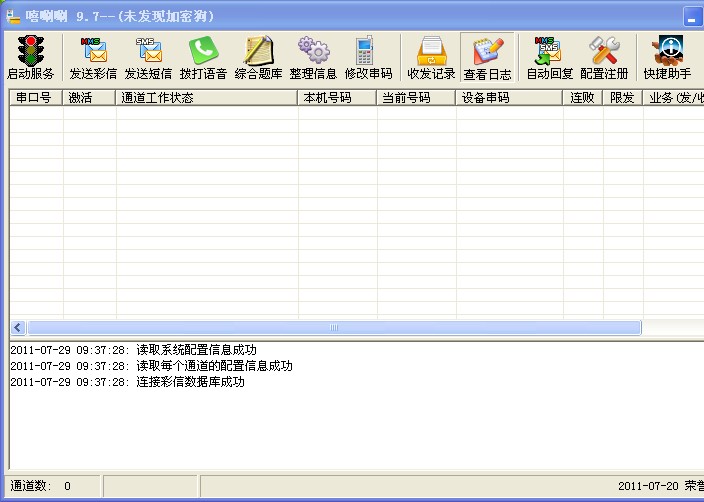704x502 pixels.
Task: Click the 激活 column header
Action: pyautogui.click(x=88, y=97)
